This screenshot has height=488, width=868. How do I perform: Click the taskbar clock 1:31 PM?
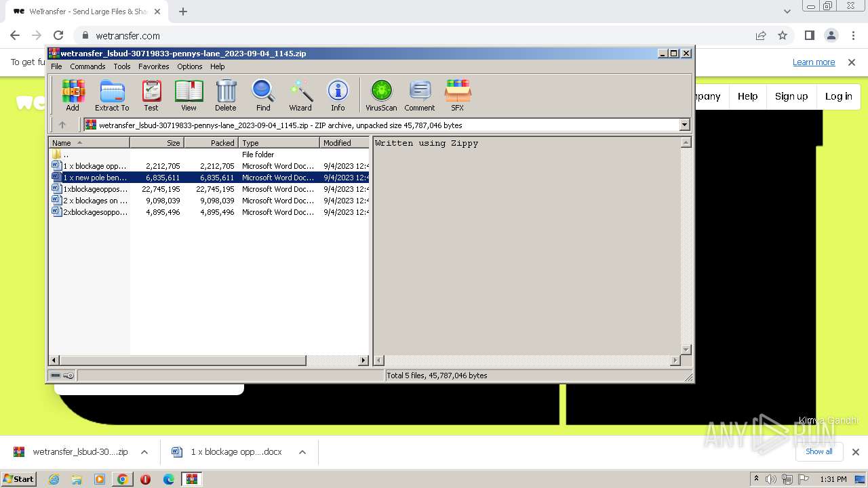click(x=833, y=479)
